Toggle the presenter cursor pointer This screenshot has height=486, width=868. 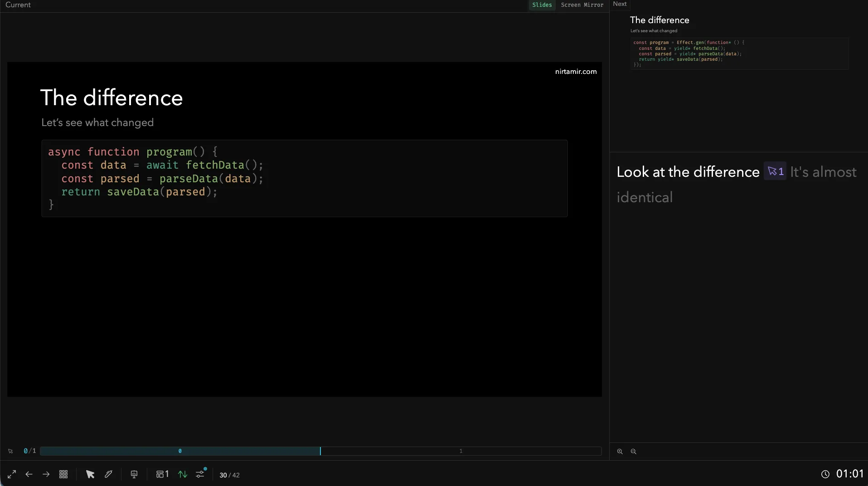point(90,474)
